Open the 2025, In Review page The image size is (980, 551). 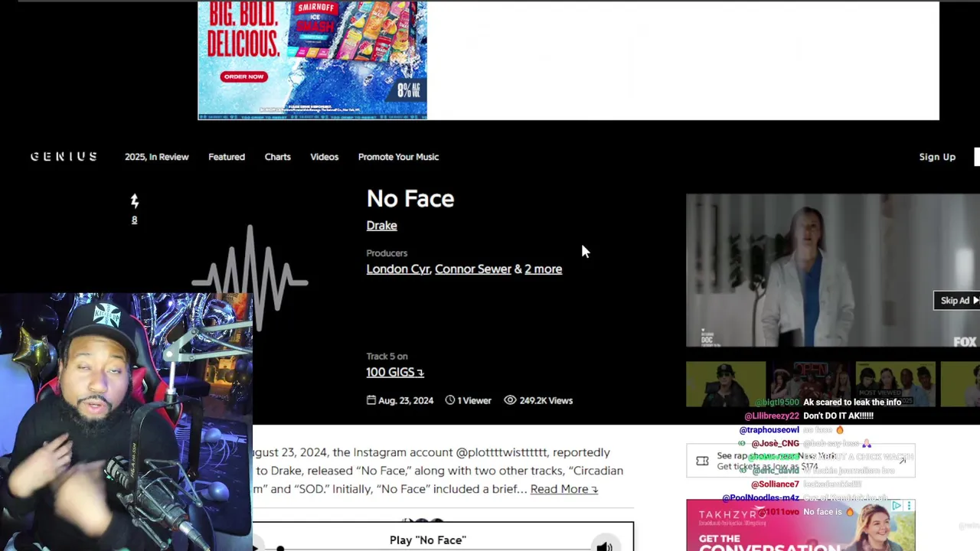pyautogui.click(x=156, y=157)
